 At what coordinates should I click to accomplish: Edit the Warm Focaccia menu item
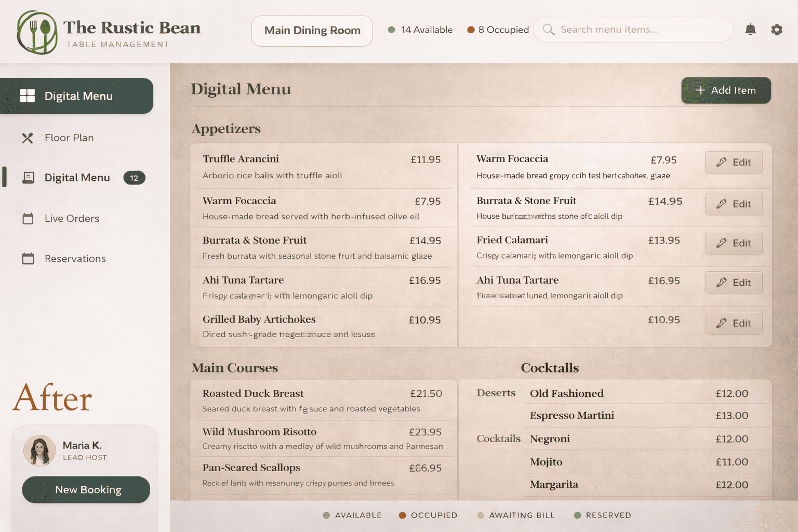coord(734,162)
